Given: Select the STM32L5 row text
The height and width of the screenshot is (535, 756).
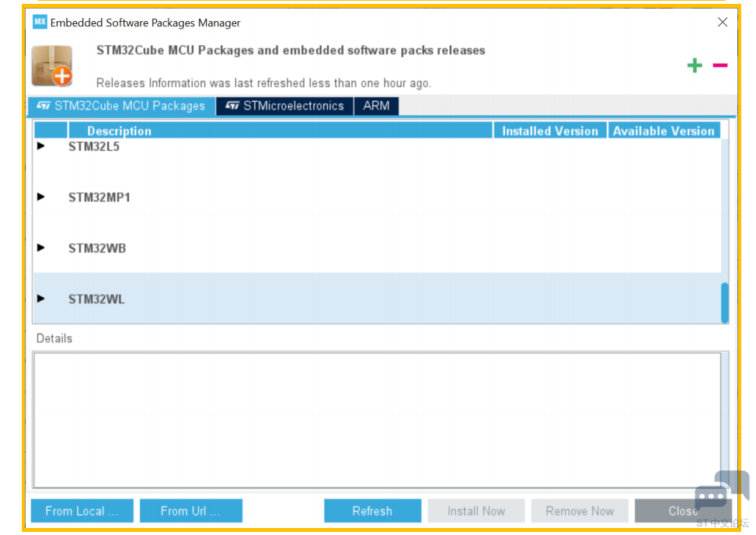Looking at the screenshot, I should point(94,146).
